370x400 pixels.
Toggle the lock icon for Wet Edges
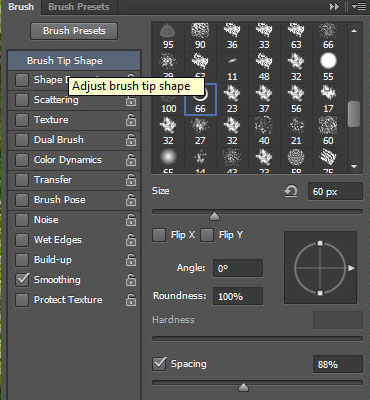point(131,240)
